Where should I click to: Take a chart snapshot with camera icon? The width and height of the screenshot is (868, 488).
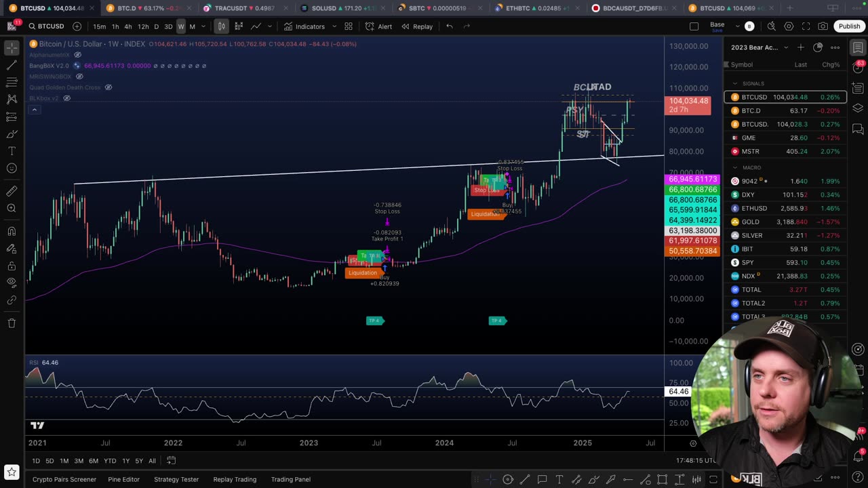(823, 26)
